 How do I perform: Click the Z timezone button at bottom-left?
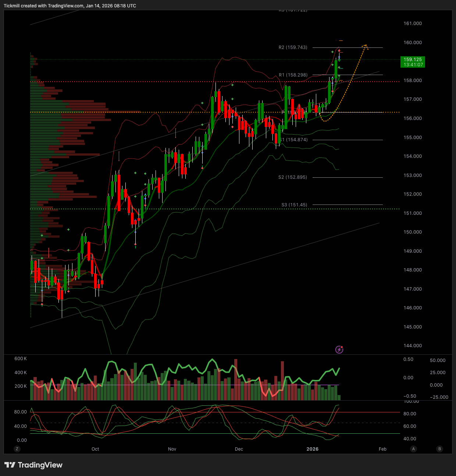pyautogui.click(x=17, y=449)
